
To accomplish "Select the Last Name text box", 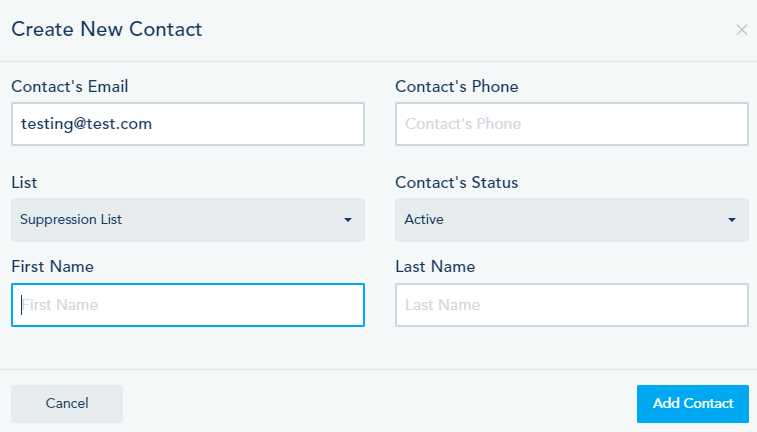I will point(571,305).
